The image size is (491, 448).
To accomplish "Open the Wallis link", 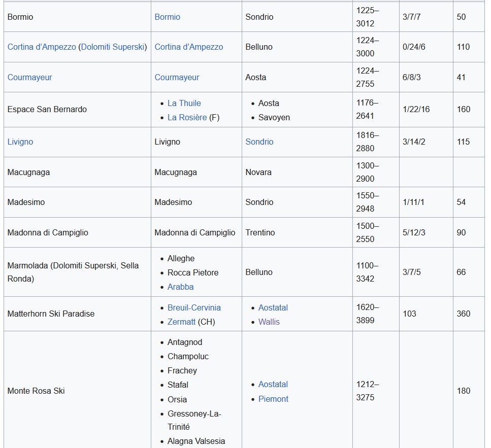I will [x=269, y=322].
